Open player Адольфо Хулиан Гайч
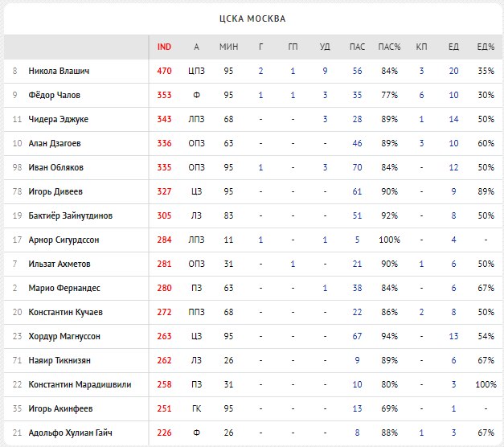 (71, 433)
